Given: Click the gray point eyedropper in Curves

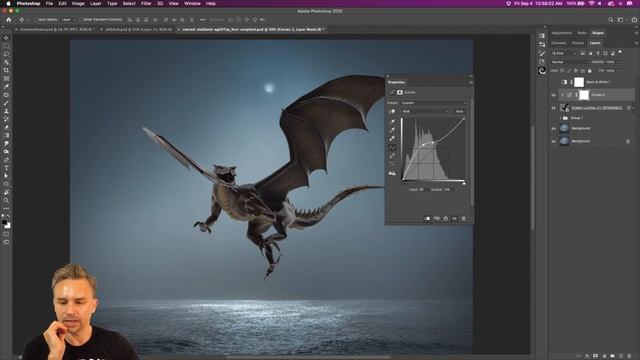Looking at the screenshot, I should [x=392, y=130].
